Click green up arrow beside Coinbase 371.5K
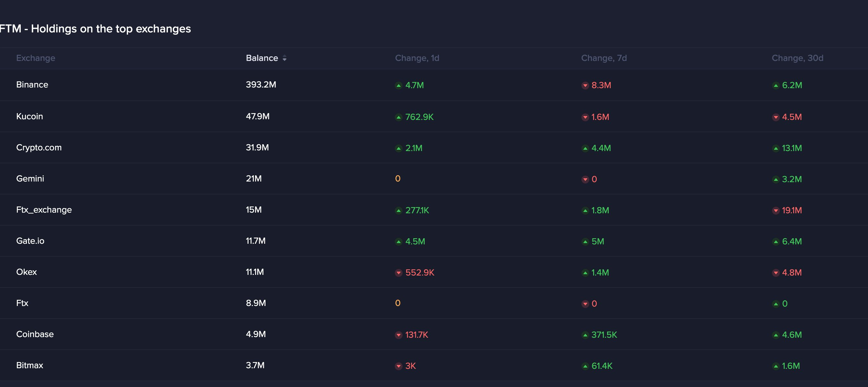 [585, 335]
